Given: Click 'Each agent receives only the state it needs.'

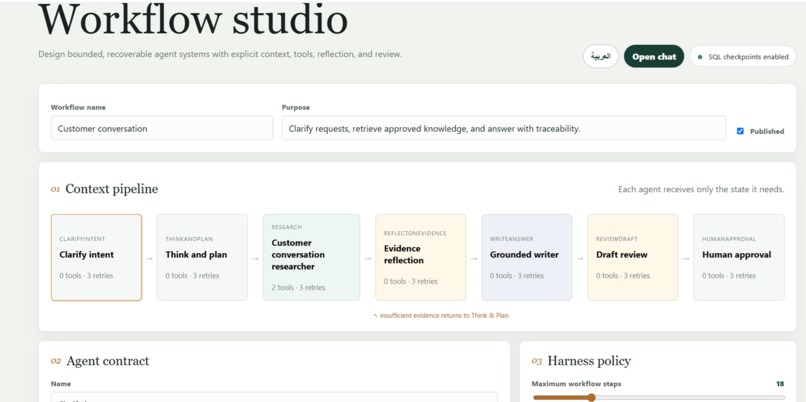Looking at the screenshot, I should 701,190.
